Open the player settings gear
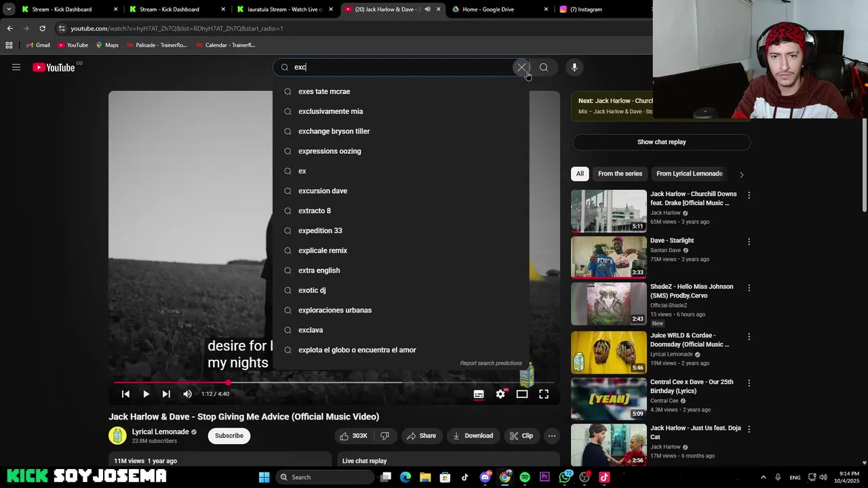 tap(500, 394)
